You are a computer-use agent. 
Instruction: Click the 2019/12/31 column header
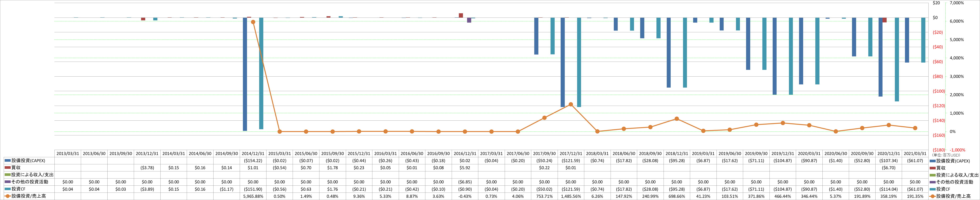point(783,154)
